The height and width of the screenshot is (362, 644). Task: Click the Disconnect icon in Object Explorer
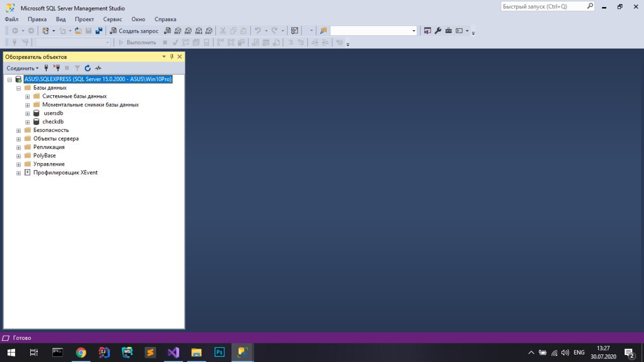(56, 68)
